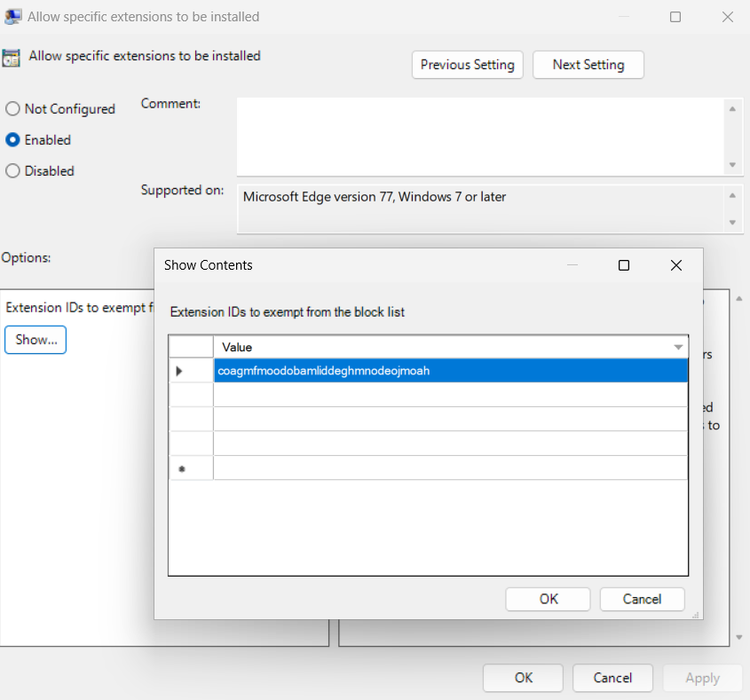This screenshot has height=700, width=750.
Task: Keep the Enabled radio button selected
Action: 12,139
